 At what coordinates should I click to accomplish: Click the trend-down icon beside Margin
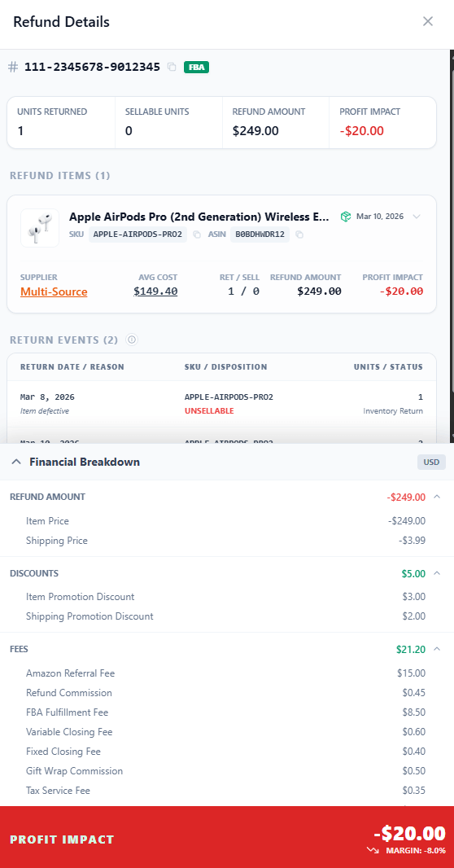tap(372, 850)
